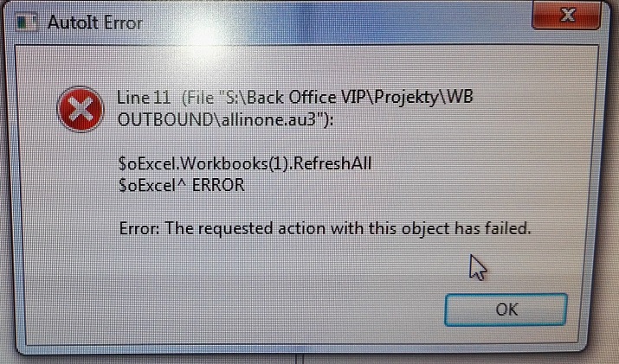Click the Line 11 text

[x=144, y=98]
